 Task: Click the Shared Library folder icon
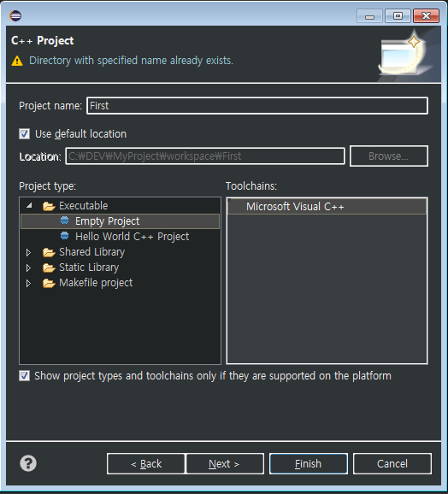pos(49,252)
